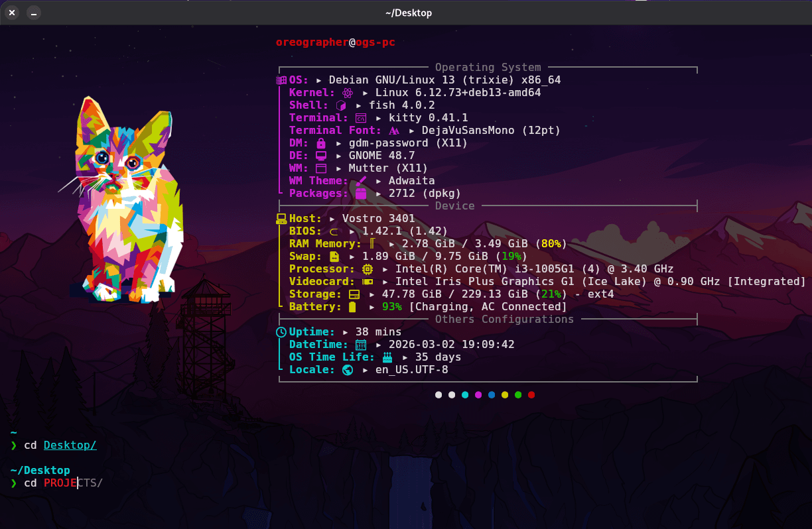
Task: Click the atom icon beside Kernel
Action: 348,93
